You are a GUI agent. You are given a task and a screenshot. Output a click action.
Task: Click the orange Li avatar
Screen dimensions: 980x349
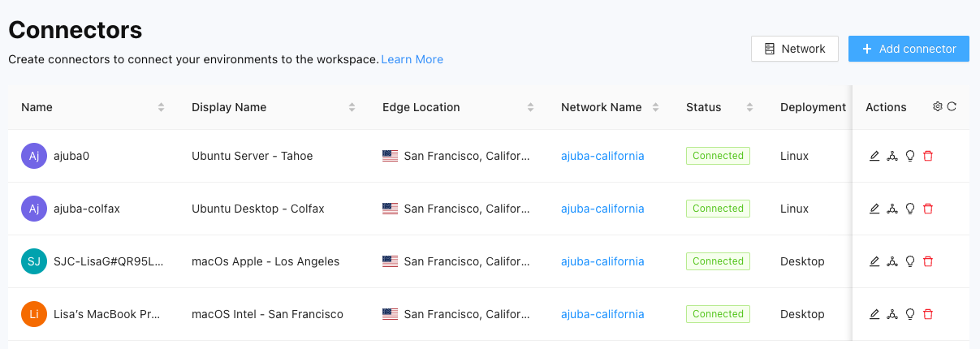(x=34, y=314)
